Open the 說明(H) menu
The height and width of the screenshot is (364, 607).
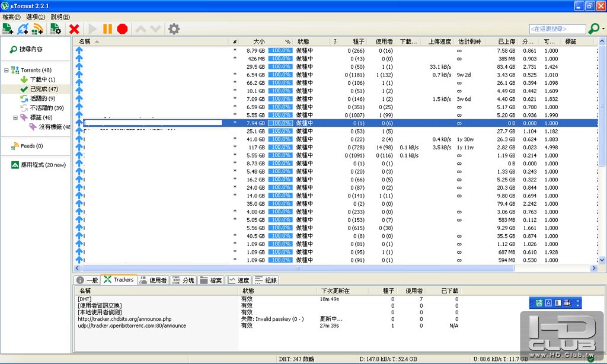tap(60, 17)
